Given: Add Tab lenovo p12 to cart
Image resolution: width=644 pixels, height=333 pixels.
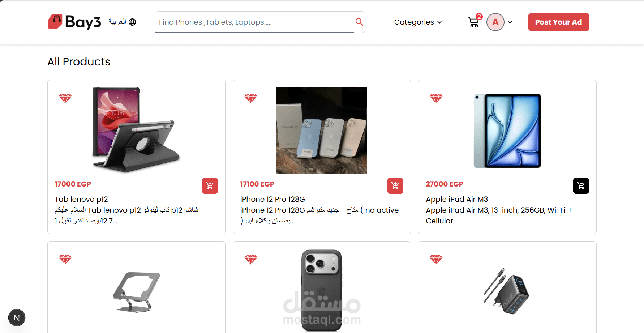Looking at the screenshot, I should click(210, 186).
